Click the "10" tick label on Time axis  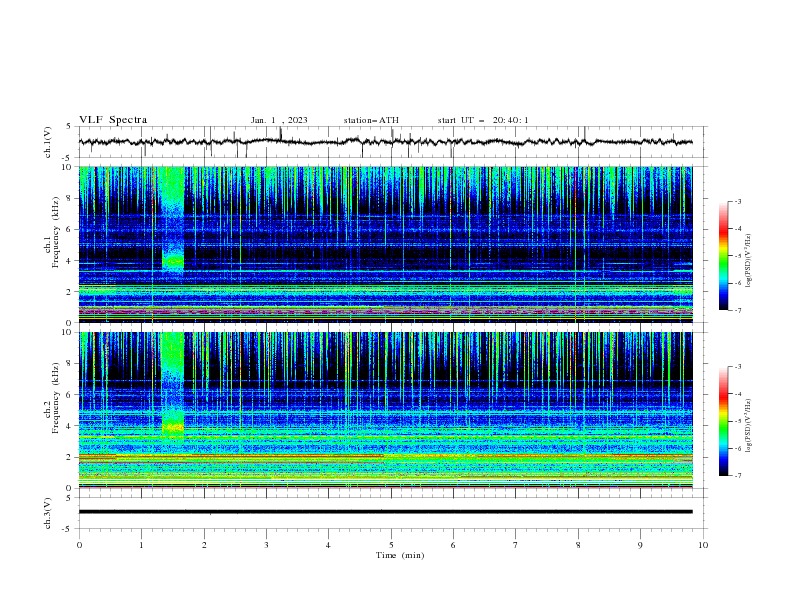coord(703,545)
